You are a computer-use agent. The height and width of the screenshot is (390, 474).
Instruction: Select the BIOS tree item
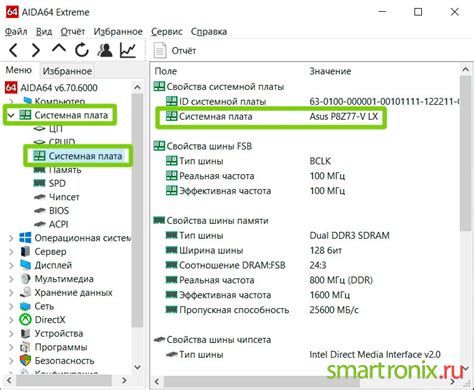click(52, 211)
